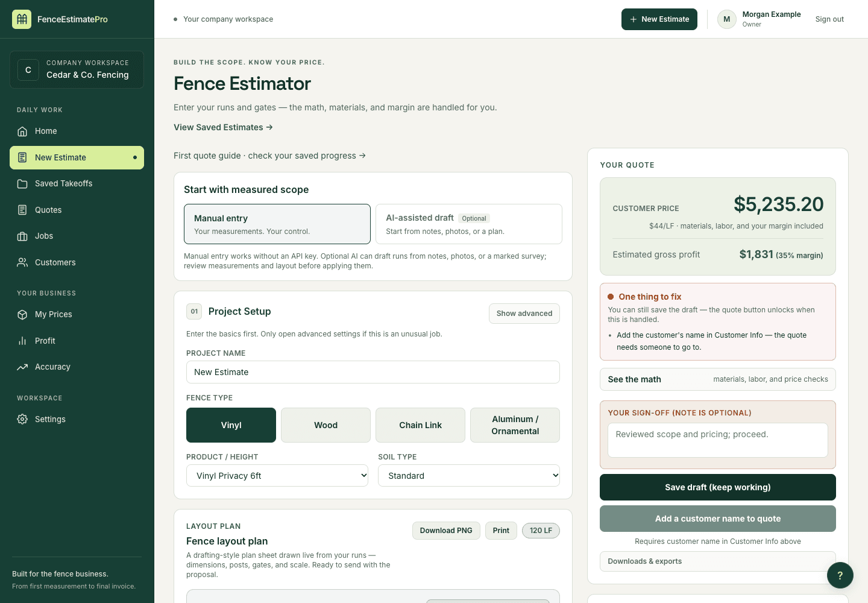The height and width of the screenshot is (603, 868).
Task: Open the first quote guide progress link
Action: click(x=269, y=156)
